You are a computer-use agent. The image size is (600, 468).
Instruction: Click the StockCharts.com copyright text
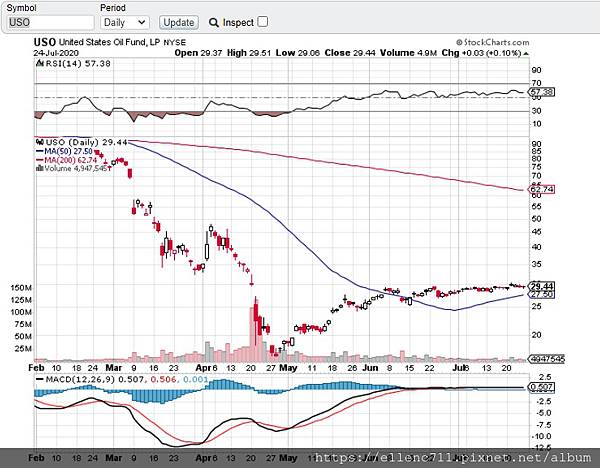click(493, 42)
